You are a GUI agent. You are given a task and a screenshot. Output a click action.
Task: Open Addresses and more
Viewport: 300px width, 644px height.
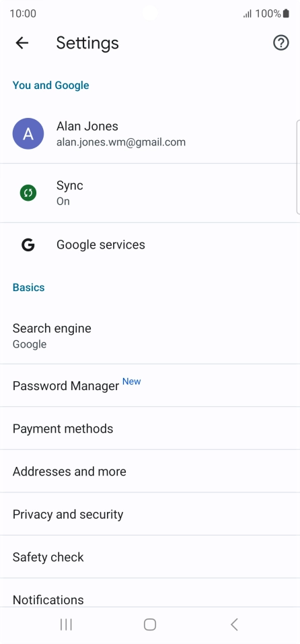pos(150,471)
